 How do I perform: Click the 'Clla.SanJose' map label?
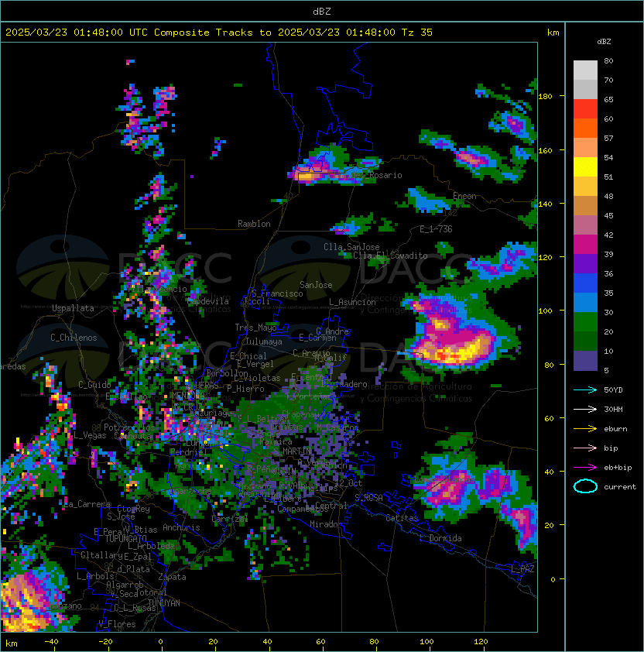coord(351,247)
